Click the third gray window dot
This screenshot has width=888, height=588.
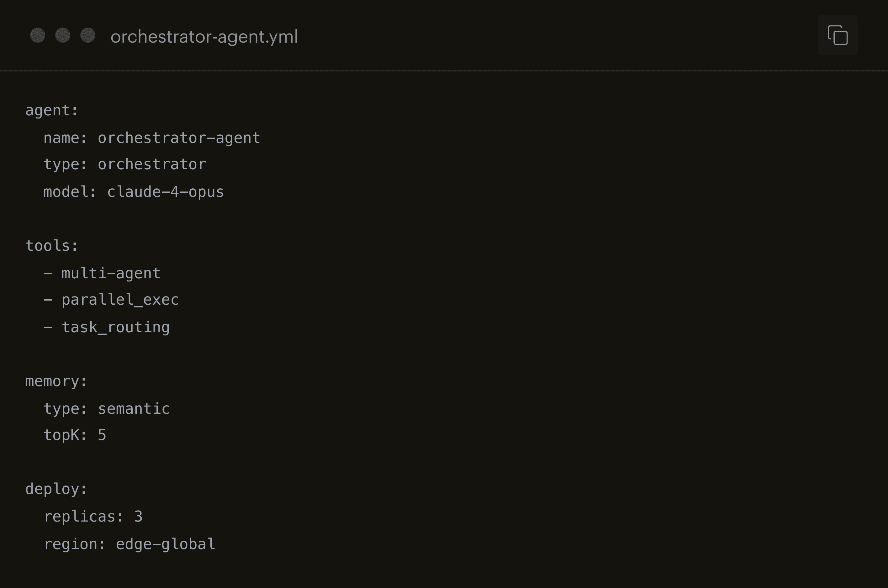pos(88,35)
